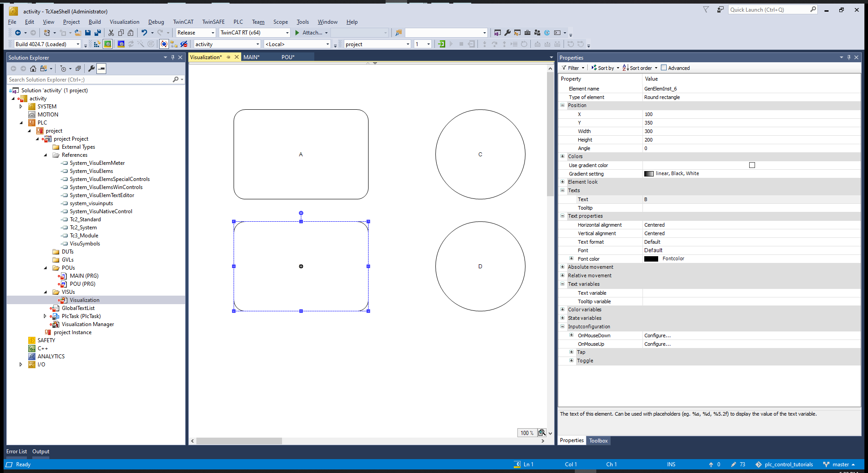Expand the Colors property group

coord(563,156)
